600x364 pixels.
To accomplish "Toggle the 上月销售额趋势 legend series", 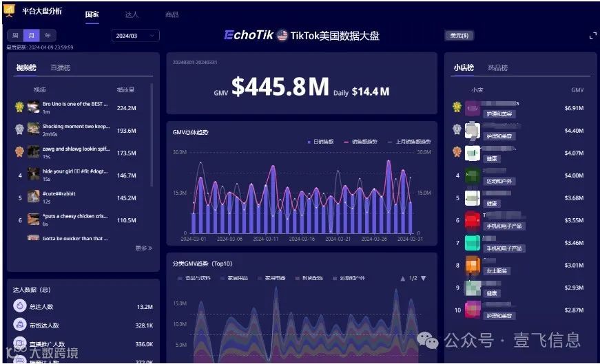I will pos(409,142).
